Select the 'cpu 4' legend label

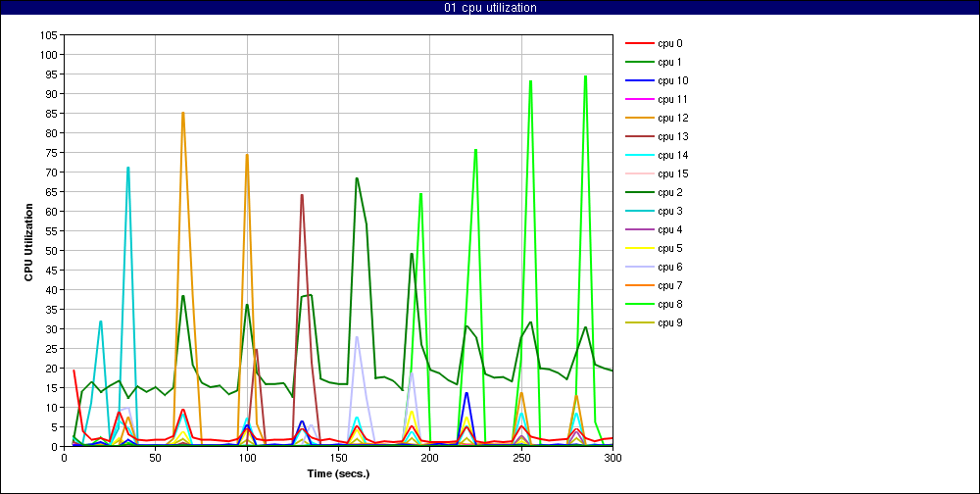click(x=670, y=229)
